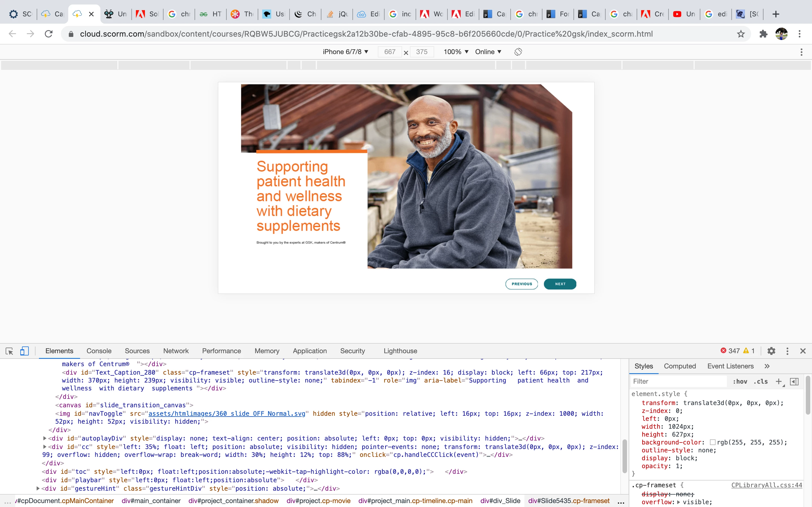This screenshot has width=812, height=507.
Task: Toggle computed styles sidebar pane icon
Action: [x=794, y=381]
